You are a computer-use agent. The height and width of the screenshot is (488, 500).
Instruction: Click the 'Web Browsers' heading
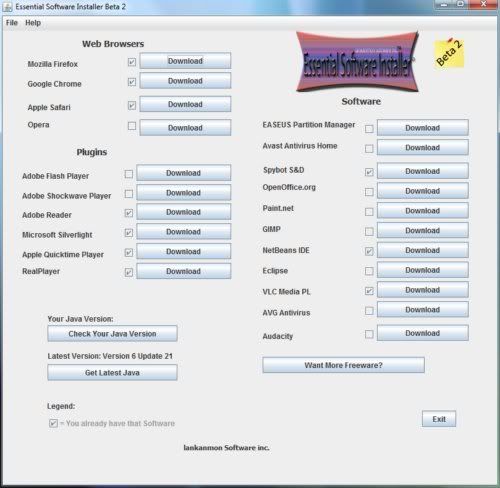point(113,44)
